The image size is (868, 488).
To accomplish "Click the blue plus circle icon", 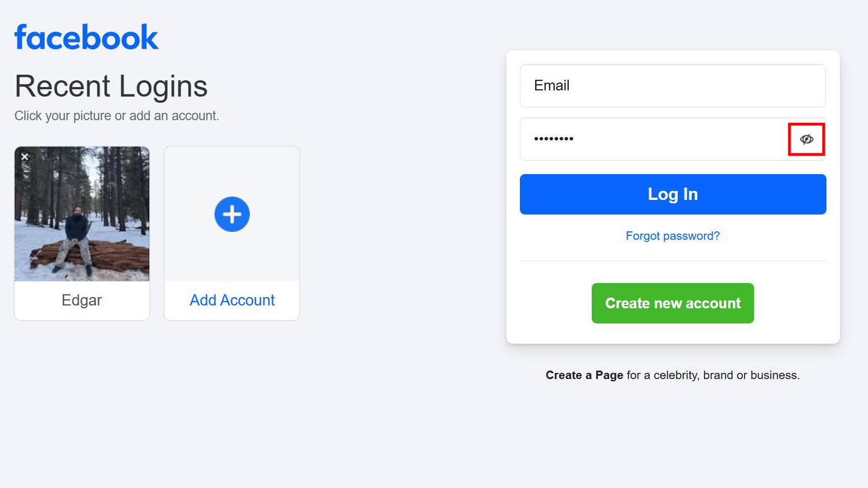I will pyautogui.click(x=232, y=214).
